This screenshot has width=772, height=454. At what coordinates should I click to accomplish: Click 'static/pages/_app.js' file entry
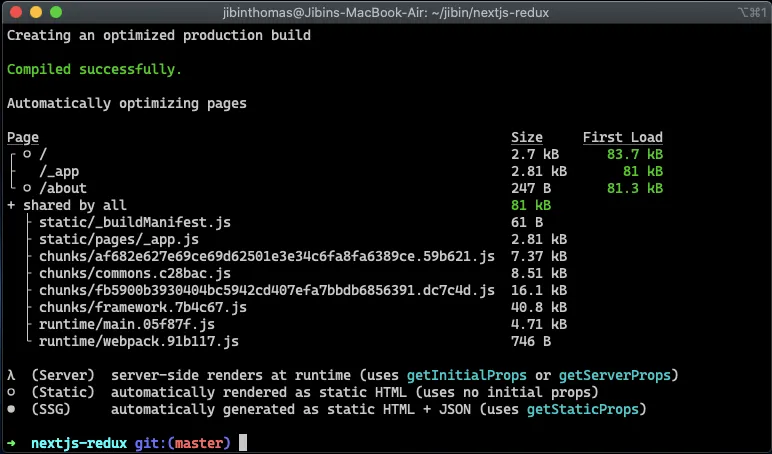119,239
